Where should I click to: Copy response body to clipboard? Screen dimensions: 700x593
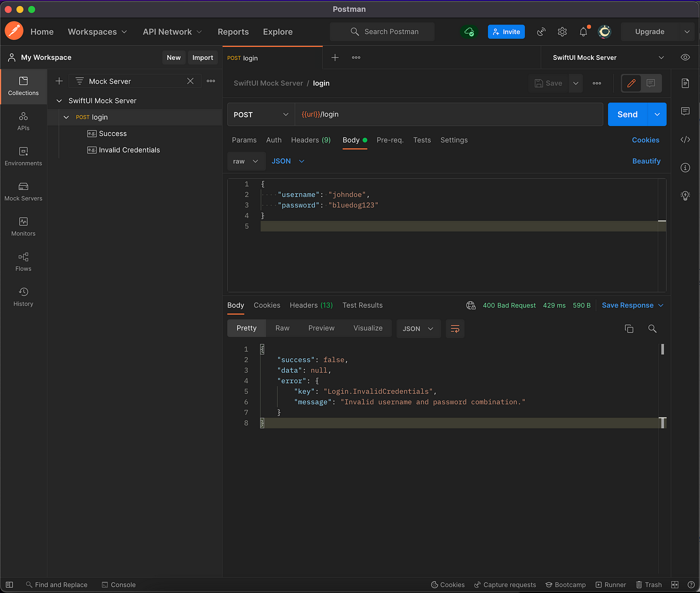pyautogui.click(x=629, y=328)
